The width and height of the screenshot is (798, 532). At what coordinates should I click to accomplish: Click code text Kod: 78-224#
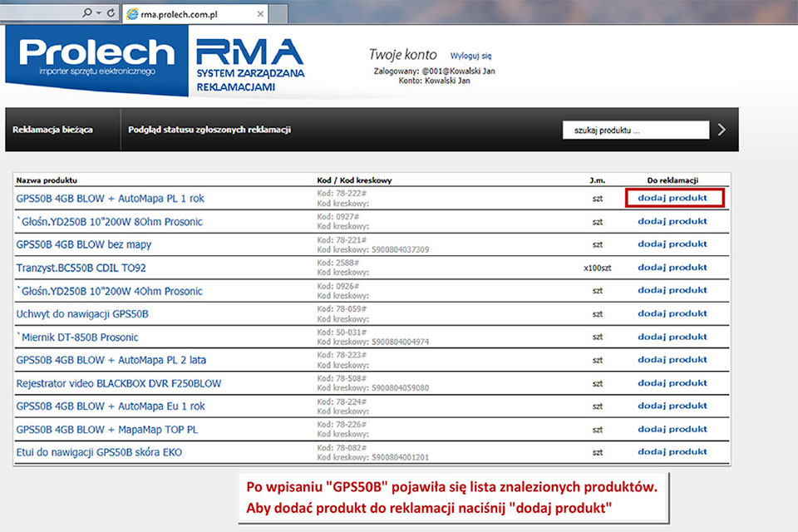(x=342, y=401)
